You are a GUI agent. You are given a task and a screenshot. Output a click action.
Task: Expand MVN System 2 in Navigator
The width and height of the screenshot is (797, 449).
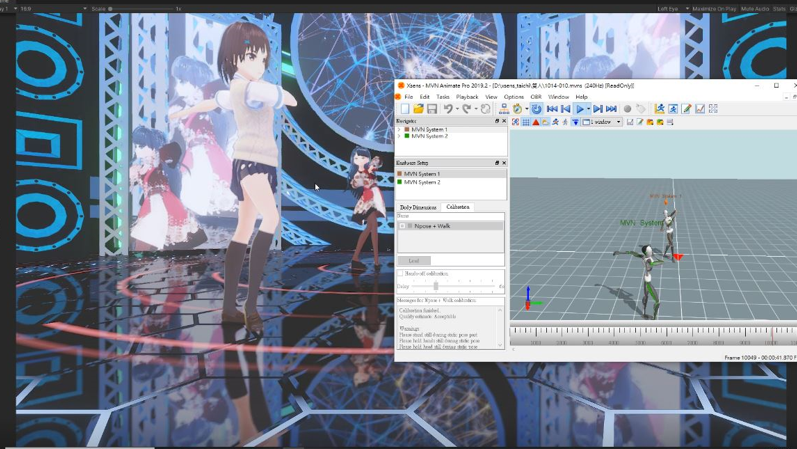(399, 136)
